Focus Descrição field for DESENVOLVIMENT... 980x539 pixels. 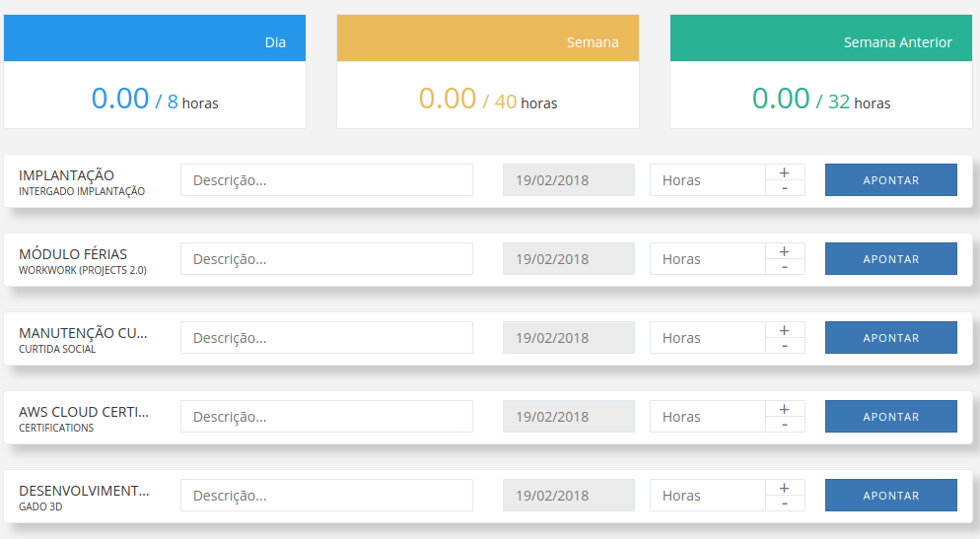tap(326, 495)
